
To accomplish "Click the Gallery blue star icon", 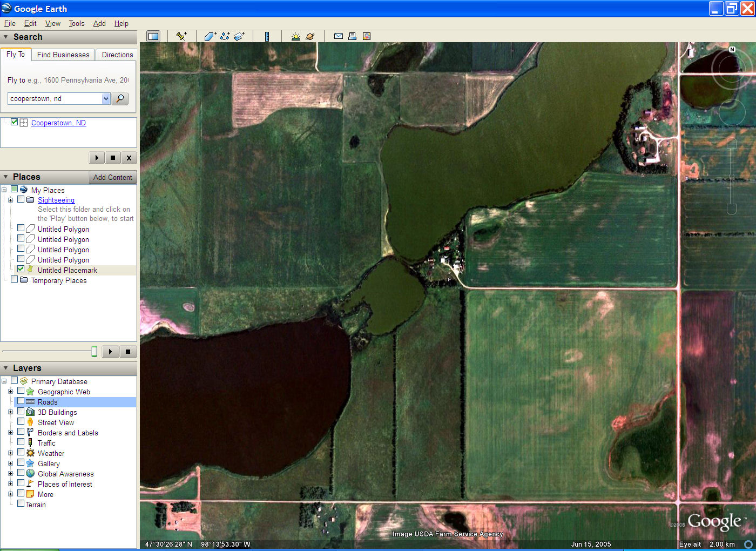I will tap(30, 463).
